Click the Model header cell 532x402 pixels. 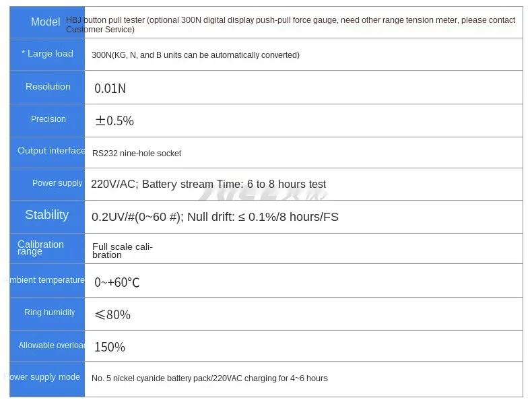click(46, 22)
